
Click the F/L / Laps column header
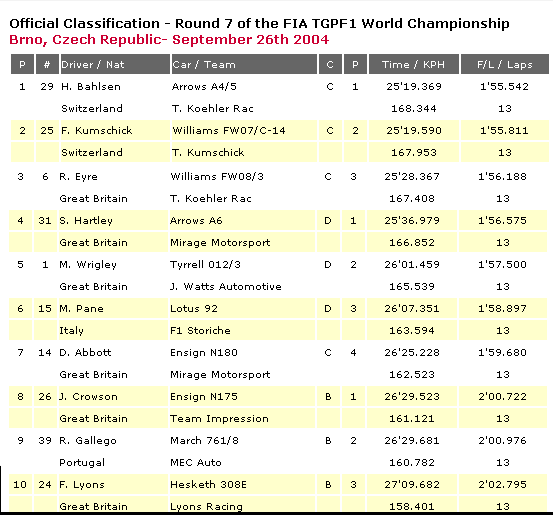(x=505, y=64)
